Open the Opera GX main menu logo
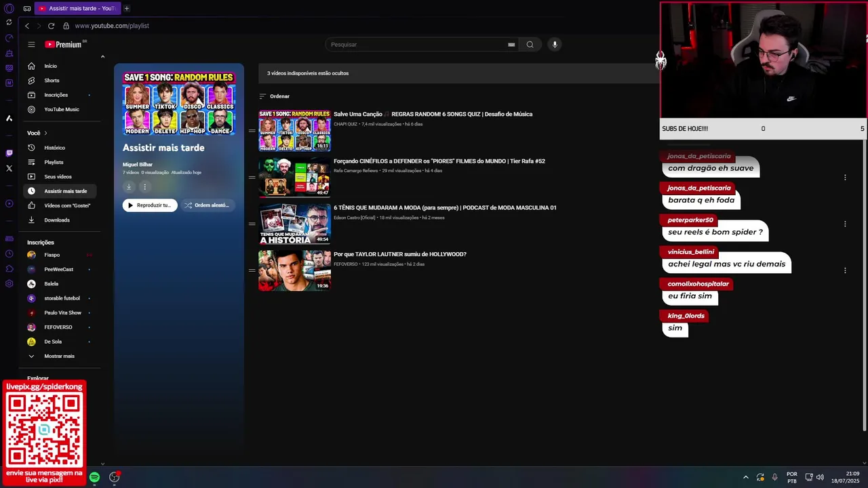Image resolution: width=868 pixels, height=488 pixels. click(9, 8)
